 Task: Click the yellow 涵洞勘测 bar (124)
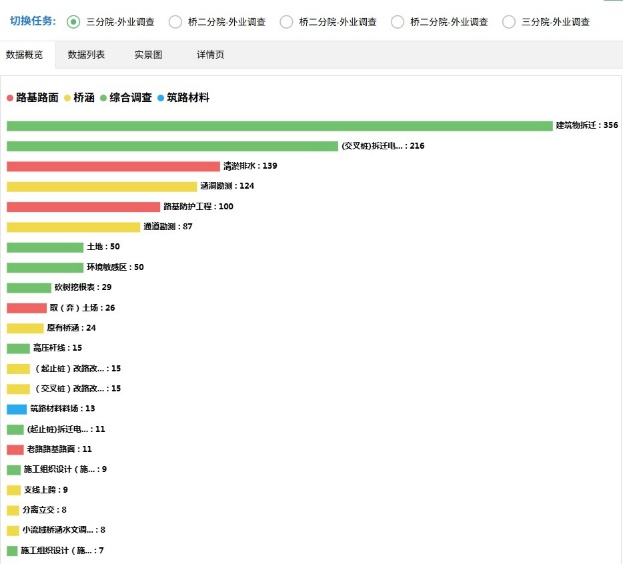pyautogui.click(x=101, y=186)
